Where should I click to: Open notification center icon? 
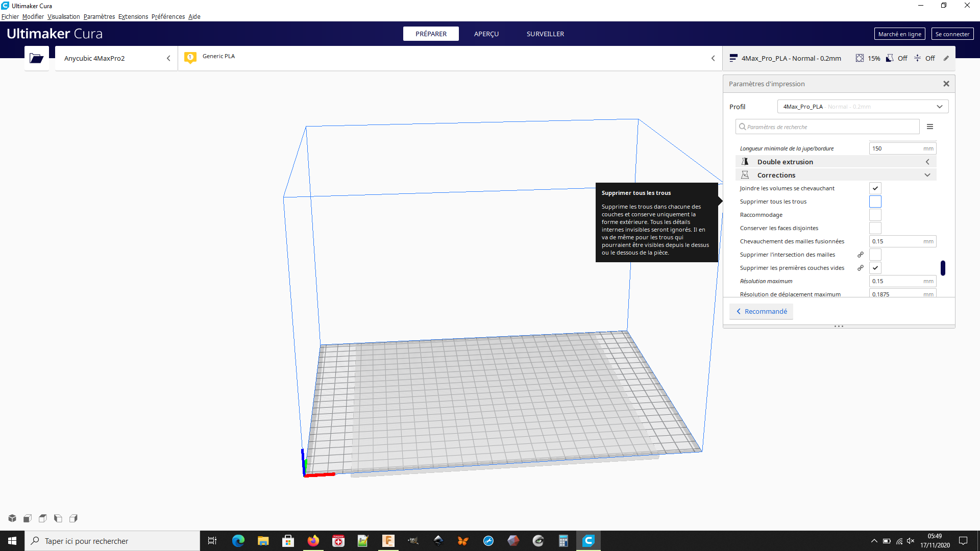[x=963, y=541]
